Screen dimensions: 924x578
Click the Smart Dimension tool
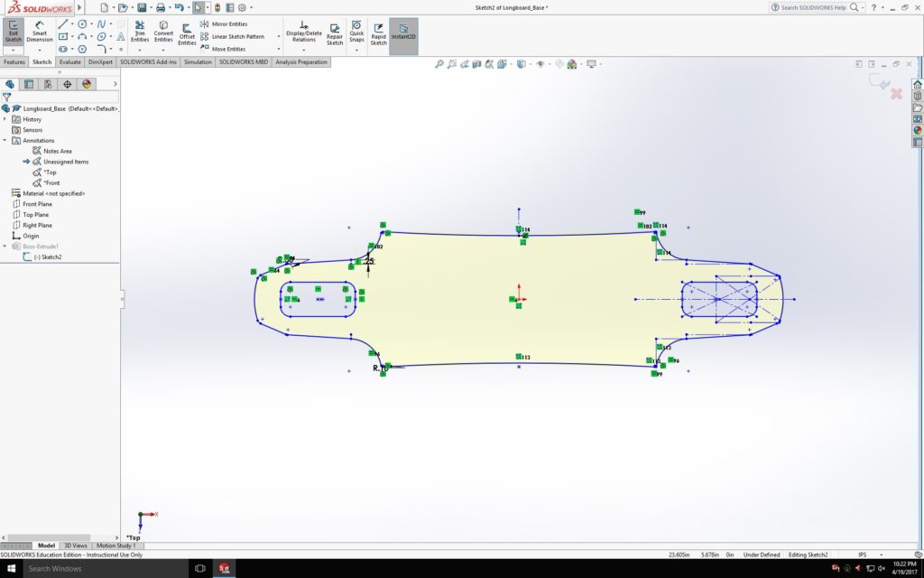[40, 33]
